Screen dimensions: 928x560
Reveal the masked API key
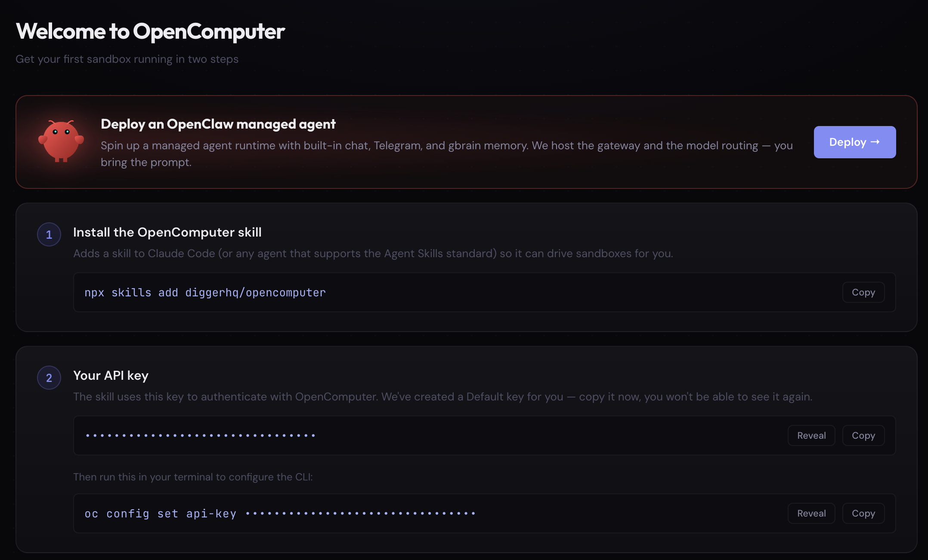(811, 435)
